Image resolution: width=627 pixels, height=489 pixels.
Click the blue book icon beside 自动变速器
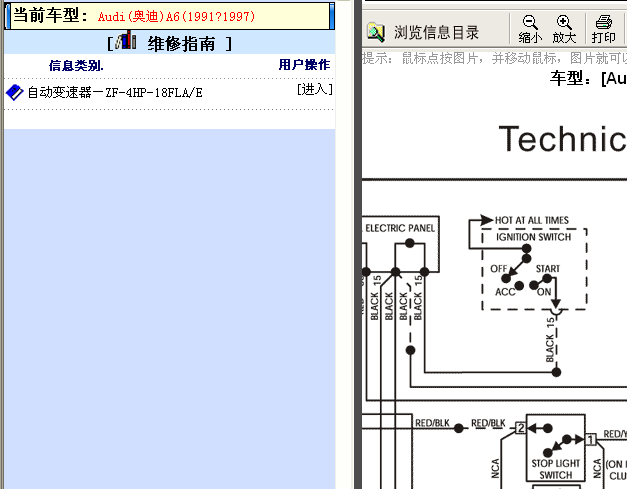point(15,92)
